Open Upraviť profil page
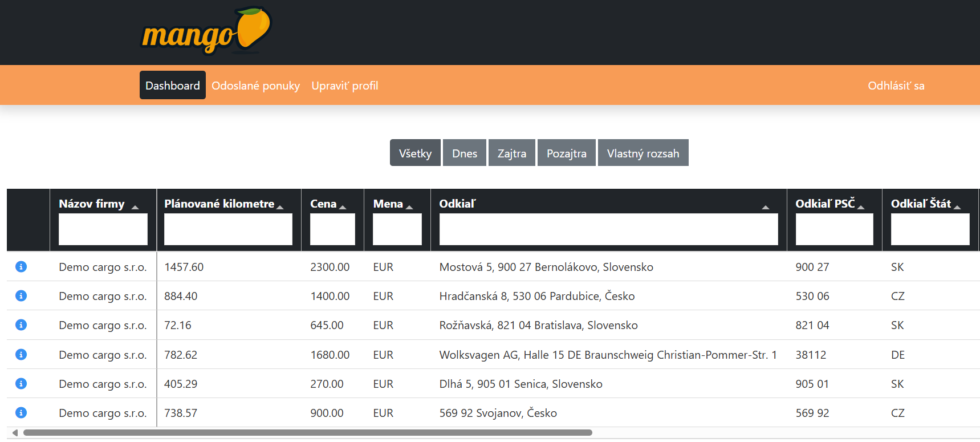The width and height of the screenshot is (980, 442). [x=344, y=86]
